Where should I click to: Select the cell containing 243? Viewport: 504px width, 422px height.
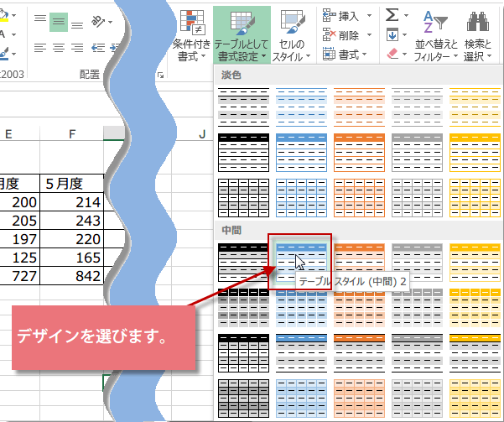72,221
